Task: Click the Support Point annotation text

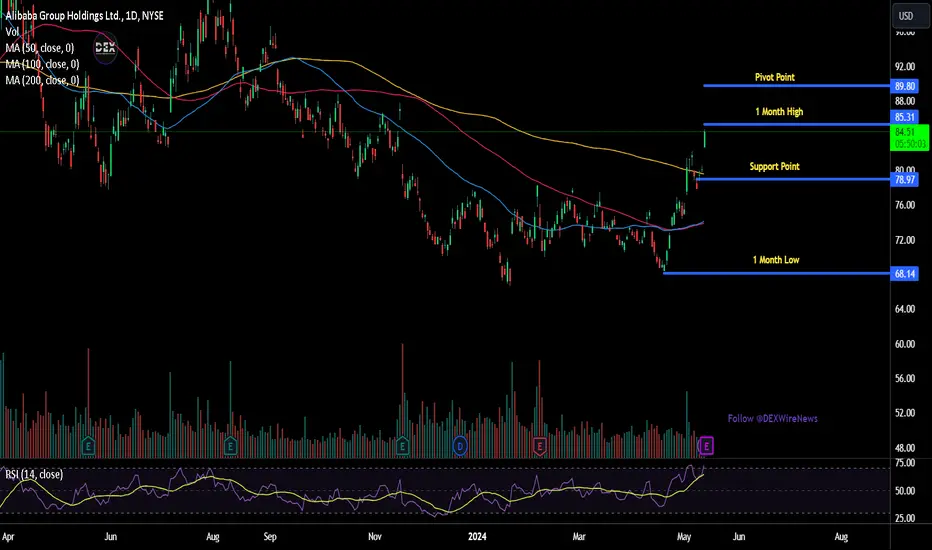Action: [774, 166]
